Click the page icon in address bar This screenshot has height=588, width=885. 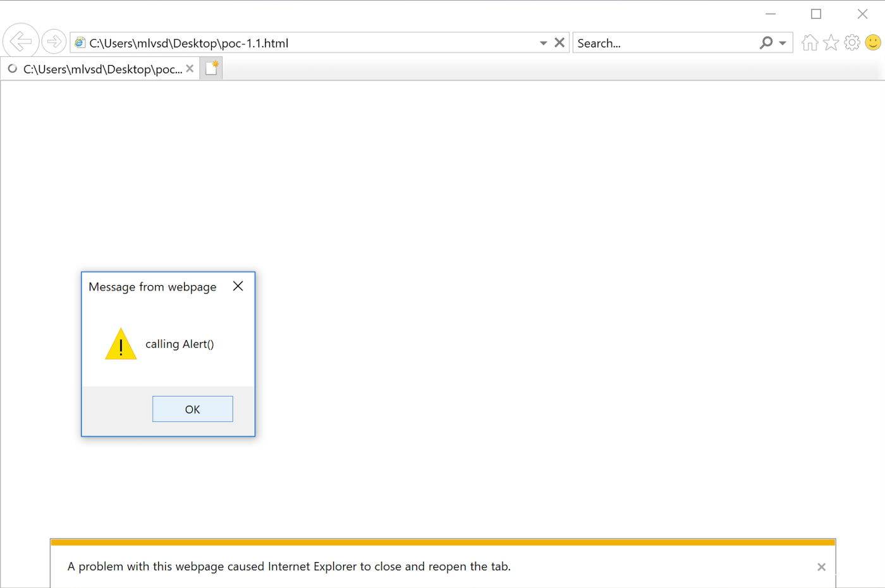pos(80,43)
